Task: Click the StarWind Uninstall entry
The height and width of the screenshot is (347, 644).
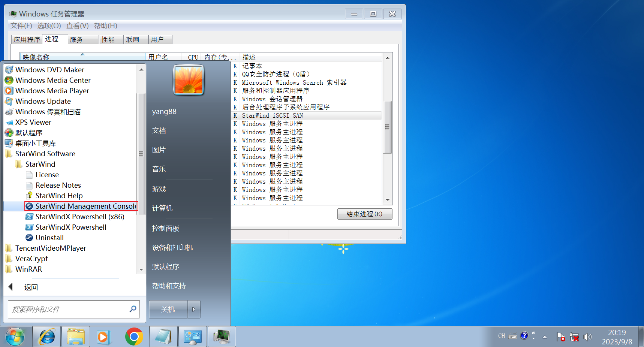Action: click(x=49, y=238)
